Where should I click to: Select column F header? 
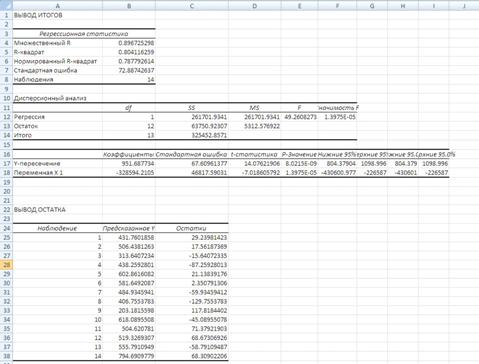(337, 6)
